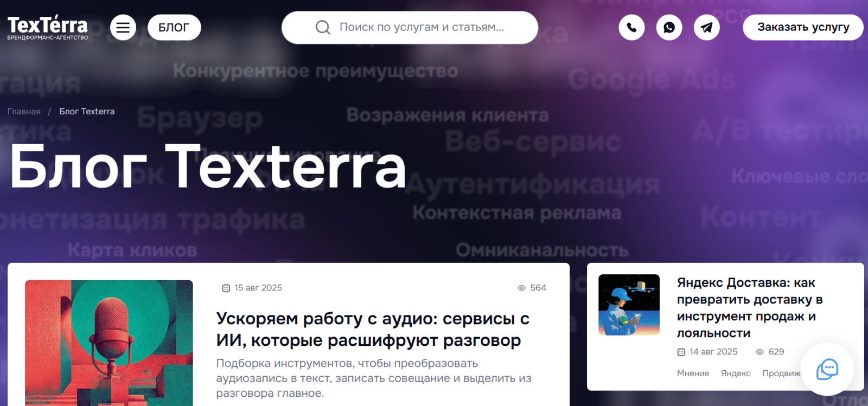This screenshot has width=868, height=406.
Task: Click the calendar icon beside 15 авг 2025
Action: [226, 288]
